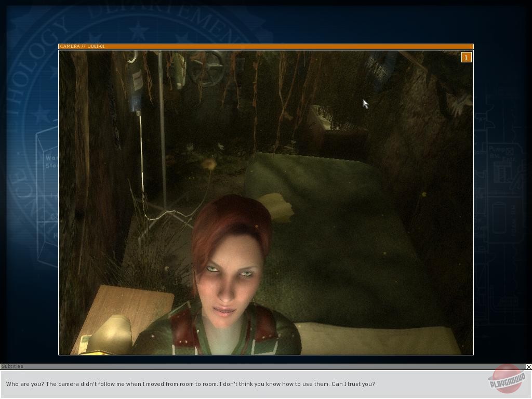The width and height of the screenshot is (532, 399).
Task: Close the Subtitles panel
Action: (528, 367)
